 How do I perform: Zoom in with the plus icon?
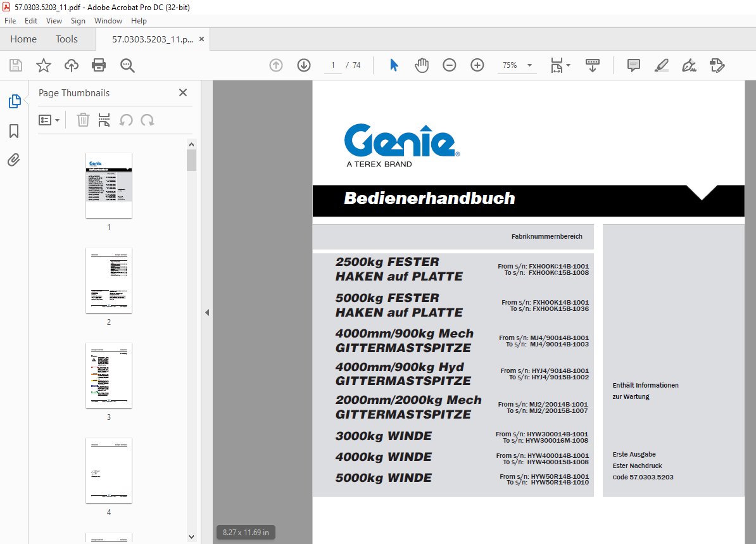[477, 65]
